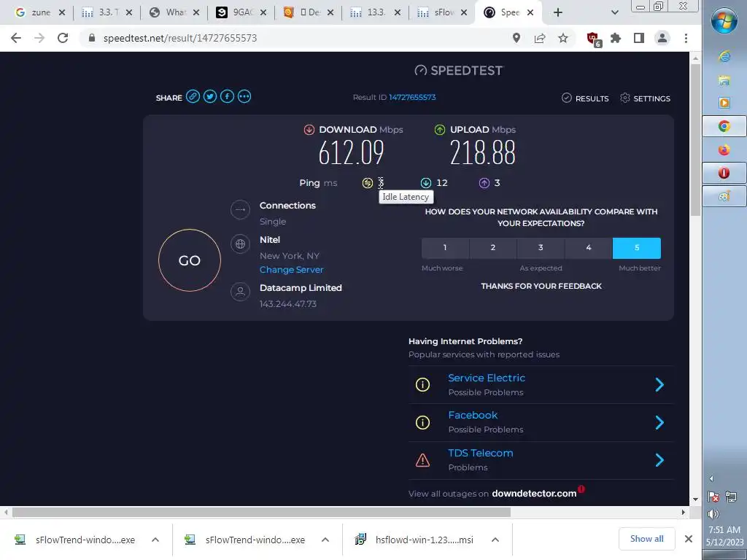
Task: Open the RESULTS page
Action: click(x=586, y=98)
